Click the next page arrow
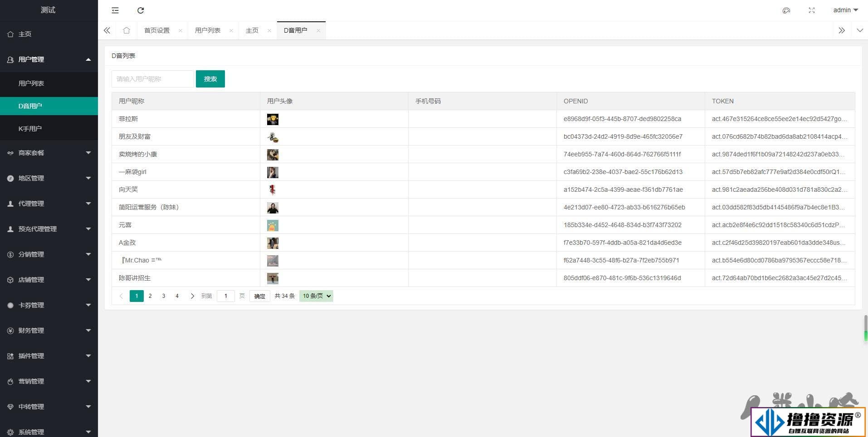The width and height of the screenshot is (868, 437). [192, 296]
